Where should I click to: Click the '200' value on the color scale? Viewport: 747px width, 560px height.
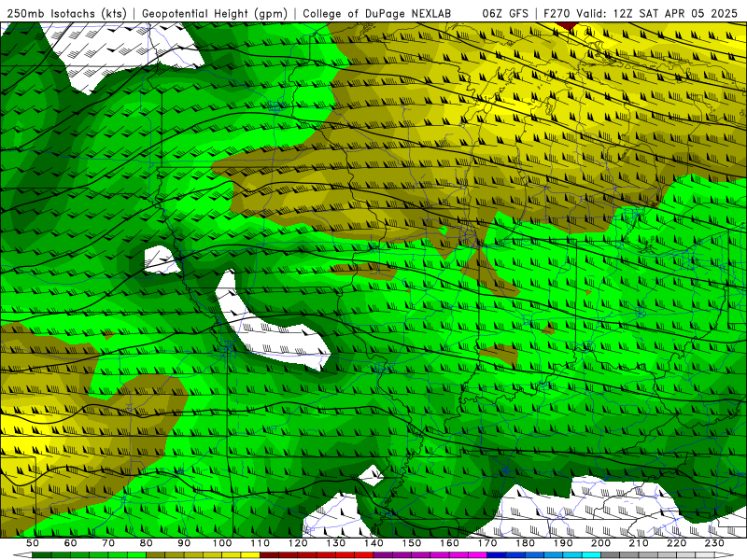(x=600, y=543)
